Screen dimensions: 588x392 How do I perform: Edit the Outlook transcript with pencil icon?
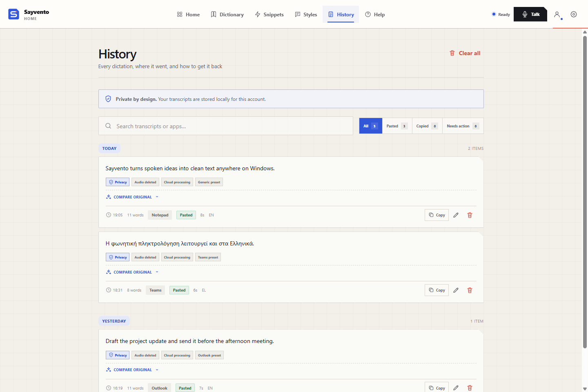pyautogui.click(x=456, y=388)
